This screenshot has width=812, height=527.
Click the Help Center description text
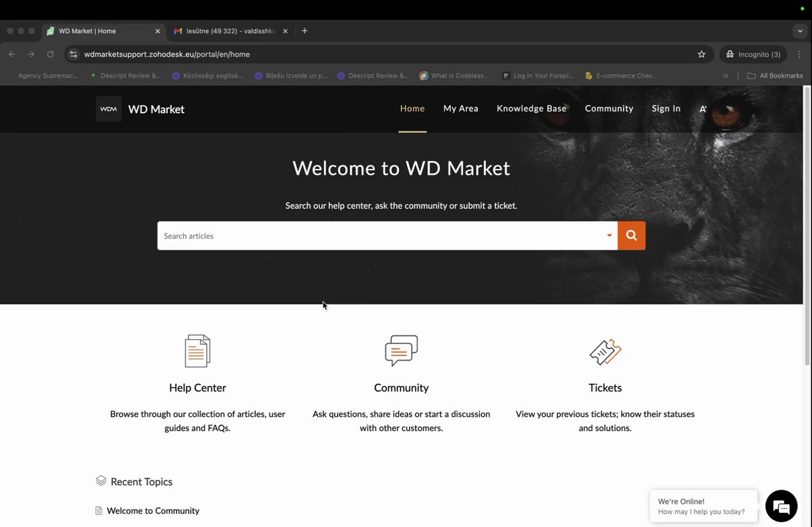pyautogui.click(x=197, y=421)
